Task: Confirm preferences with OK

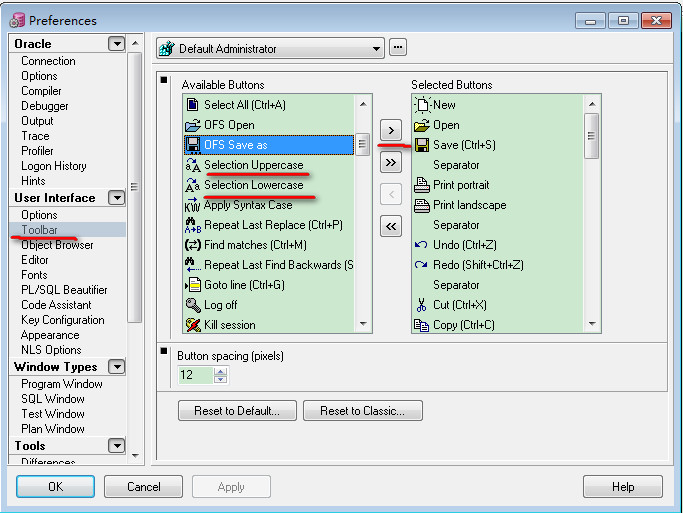Action: [55, 486]
